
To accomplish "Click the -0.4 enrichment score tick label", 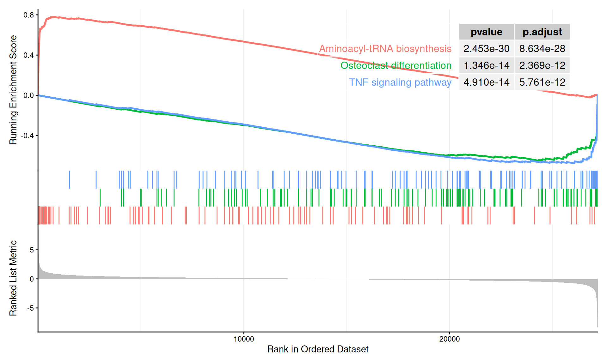I will coord(27,136).
